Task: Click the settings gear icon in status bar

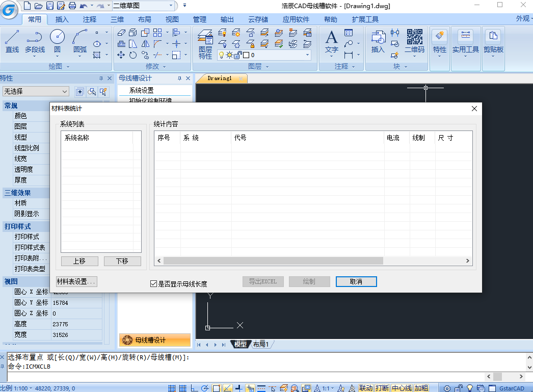Action: (447, 388)
